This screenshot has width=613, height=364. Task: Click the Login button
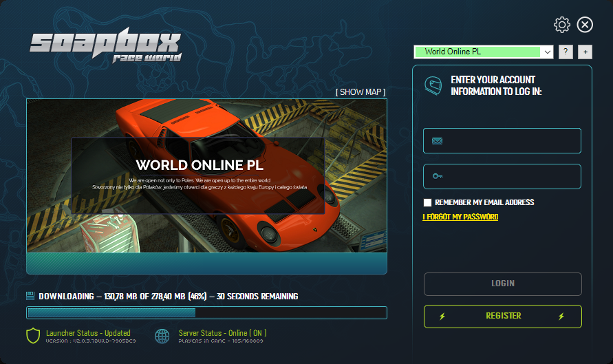point(503,284)
